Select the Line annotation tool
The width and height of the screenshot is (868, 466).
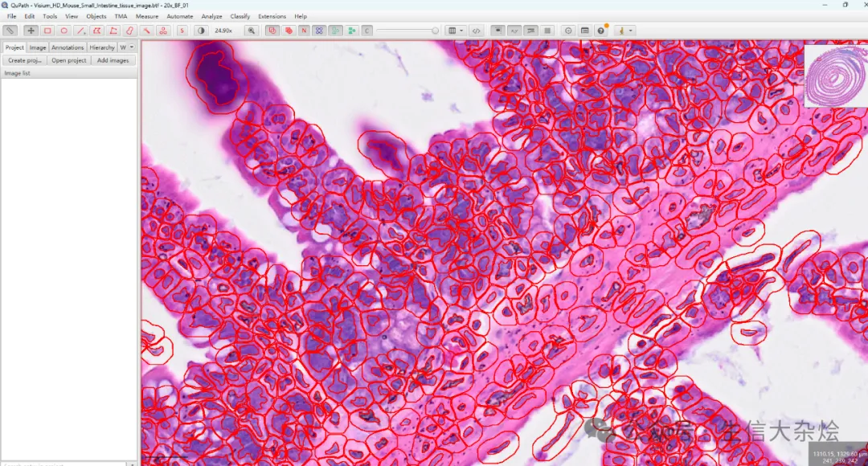click(x=81, y=31)
